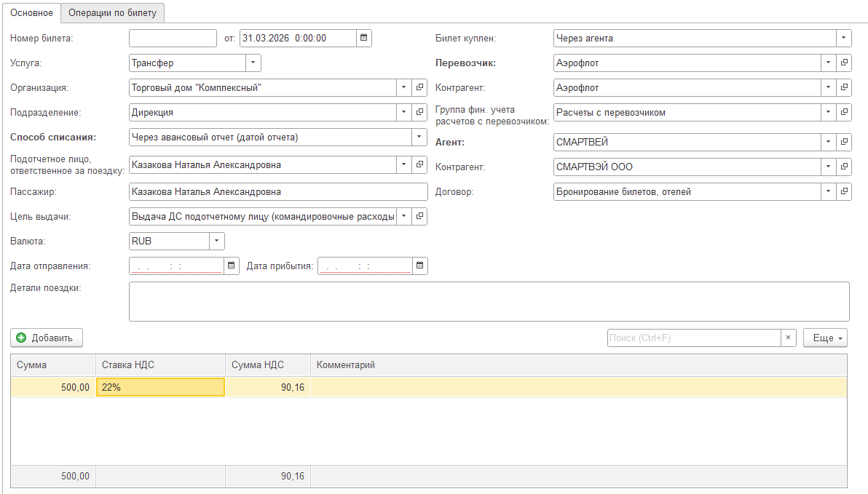
Task: Select the Основное tab
Action: coord(31,13)
